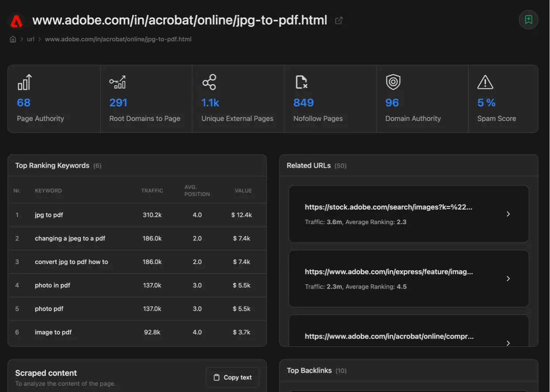Click the Adobe logo icon
Screen dimensions: 550x392
click(16, 21)
